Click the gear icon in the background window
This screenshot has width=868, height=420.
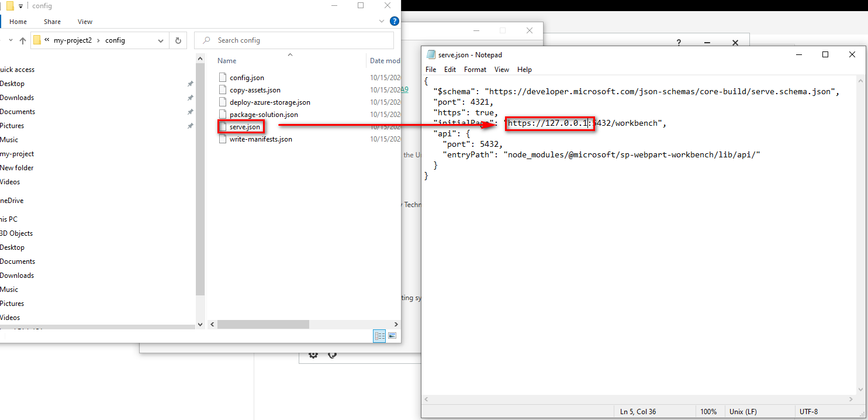[313, 354]
